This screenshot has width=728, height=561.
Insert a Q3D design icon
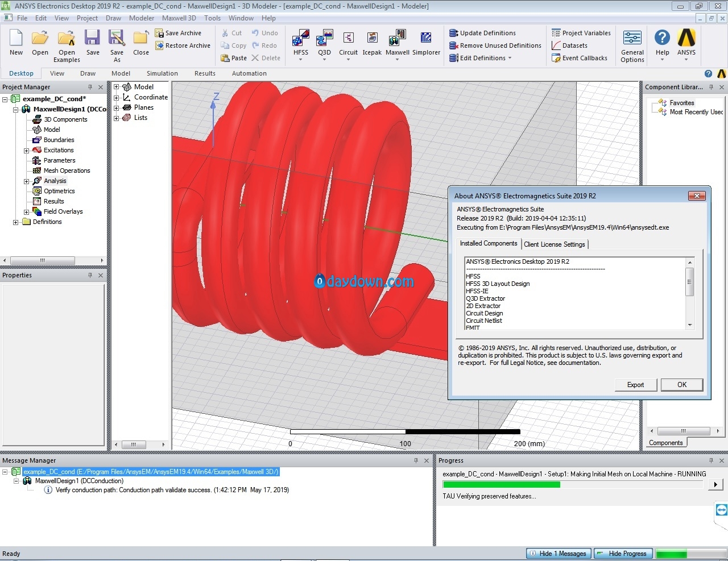click(x=324, y=39)
